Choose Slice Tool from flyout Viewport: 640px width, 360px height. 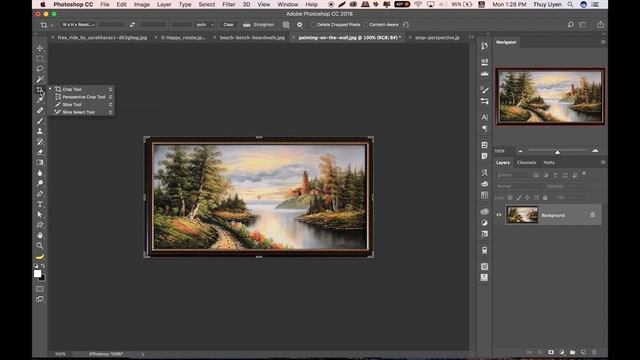click(81, 104)
